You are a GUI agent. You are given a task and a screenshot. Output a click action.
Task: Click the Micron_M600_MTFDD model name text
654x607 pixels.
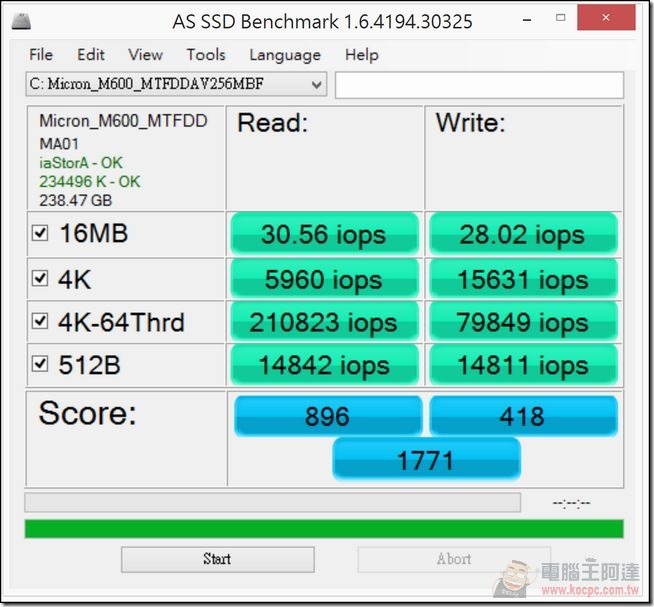point(123,121)
